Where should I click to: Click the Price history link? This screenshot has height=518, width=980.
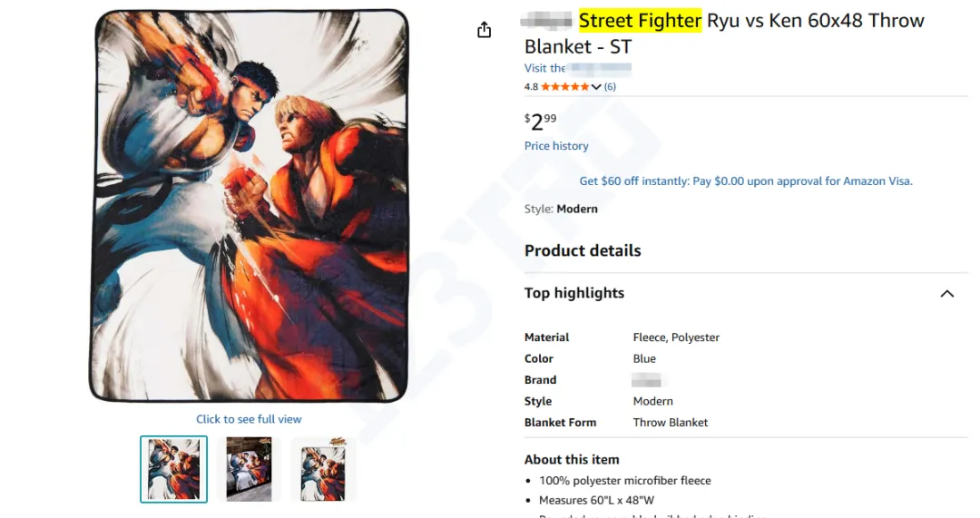pyautogui.click(x=556, y=146)
